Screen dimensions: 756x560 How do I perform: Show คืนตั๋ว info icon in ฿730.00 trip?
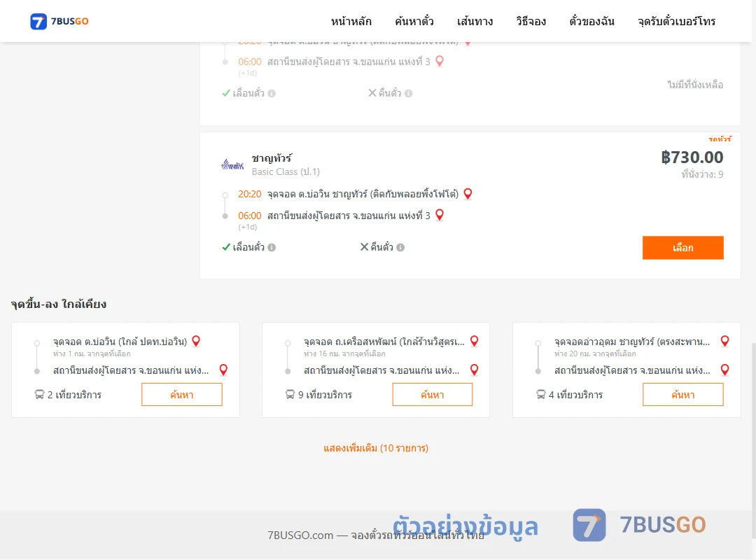pyautogui.click(x=400, y=247)
